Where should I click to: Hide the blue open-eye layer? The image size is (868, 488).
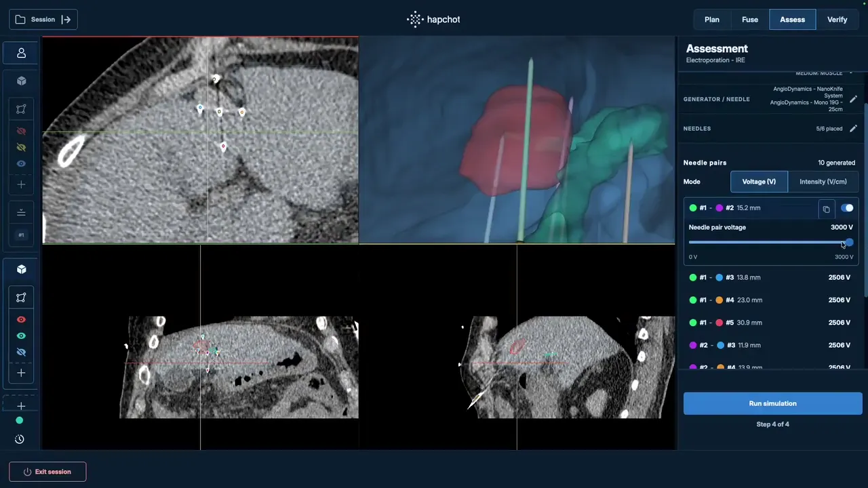point(21,163)
